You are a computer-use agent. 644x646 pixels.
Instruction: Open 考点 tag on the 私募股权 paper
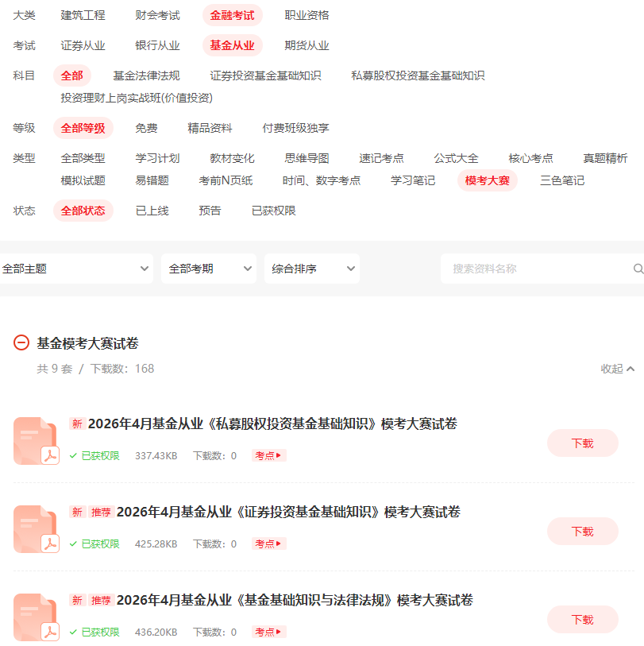point(268,455)
